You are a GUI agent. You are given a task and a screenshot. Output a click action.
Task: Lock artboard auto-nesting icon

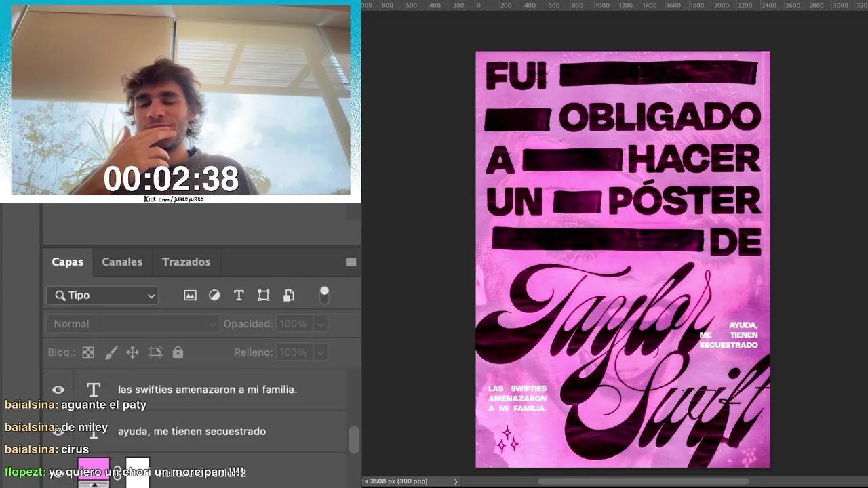pos(155,352)
